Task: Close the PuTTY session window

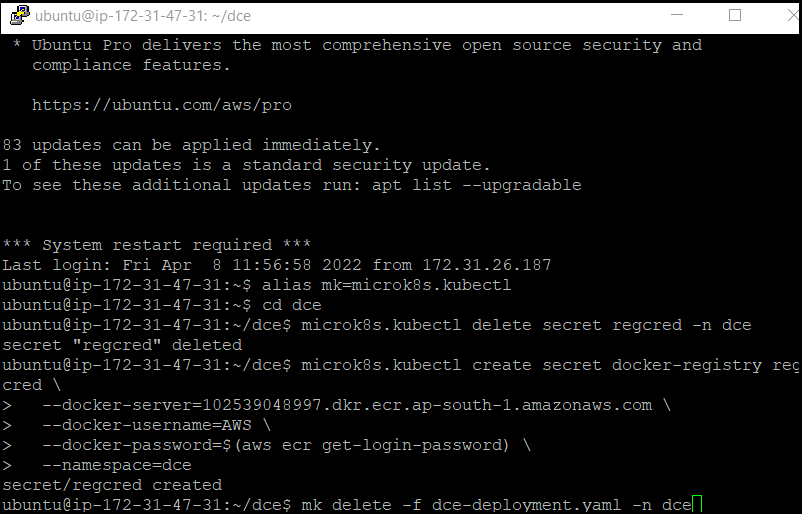Action: tap(792, 15)
